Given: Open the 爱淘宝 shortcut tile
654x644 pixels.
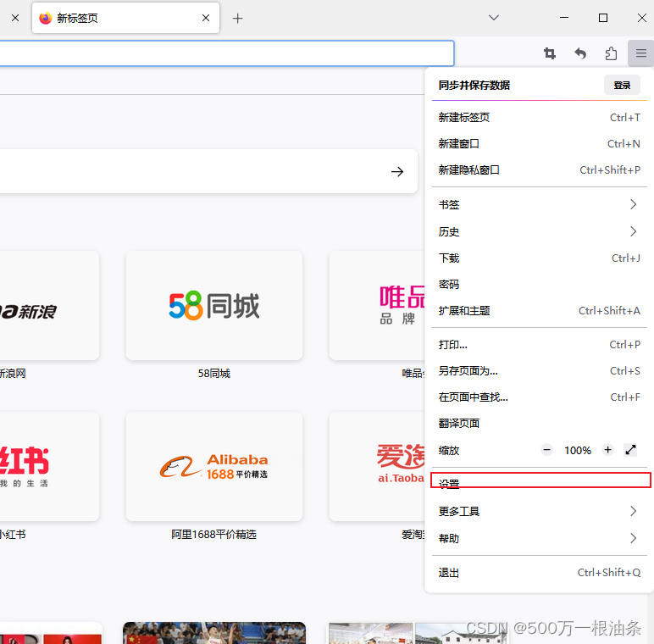Looking at the screenshot, I should point(377,466).
